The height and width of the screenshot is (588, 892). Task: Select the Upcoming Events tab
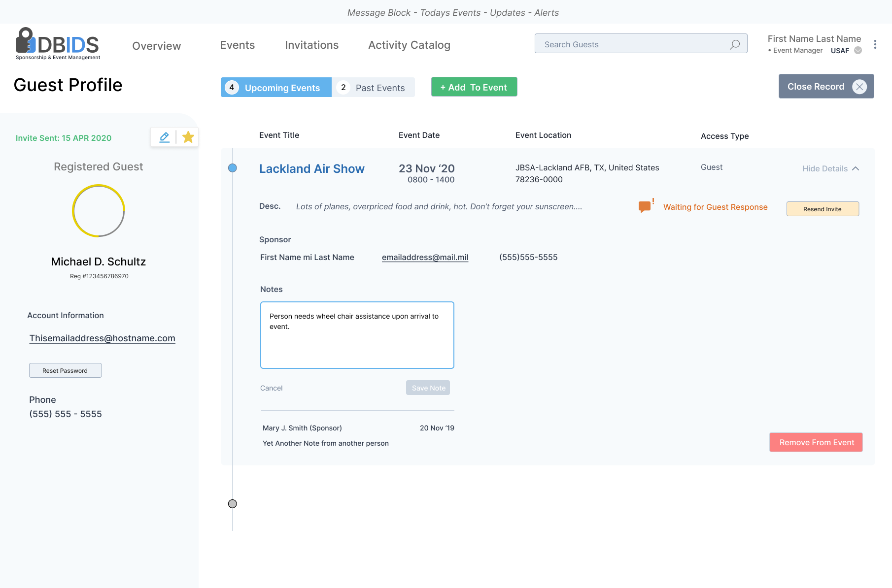pos(276,88)
